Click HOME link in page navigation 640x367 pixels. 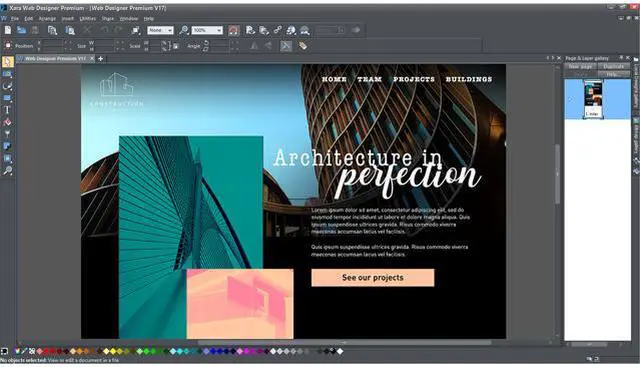click(334, 79)
